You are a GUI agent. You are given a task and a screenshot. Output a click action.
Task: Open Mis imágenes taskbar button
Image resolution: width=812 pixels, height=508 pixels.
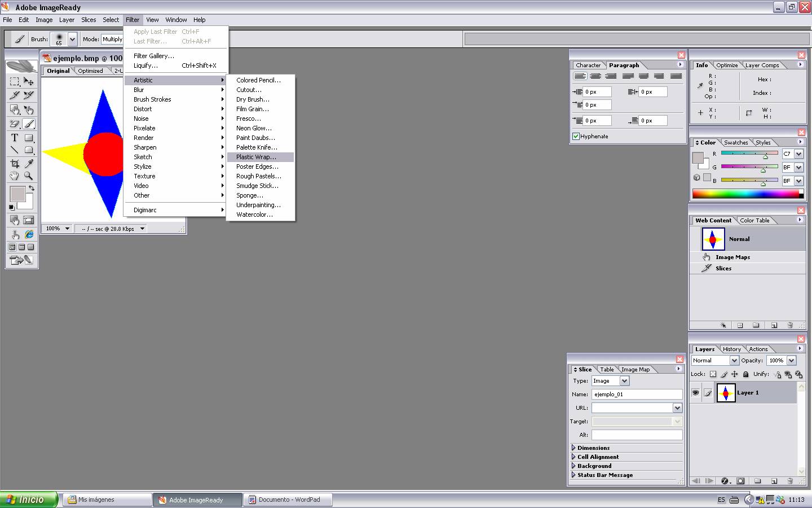point(107,500)
